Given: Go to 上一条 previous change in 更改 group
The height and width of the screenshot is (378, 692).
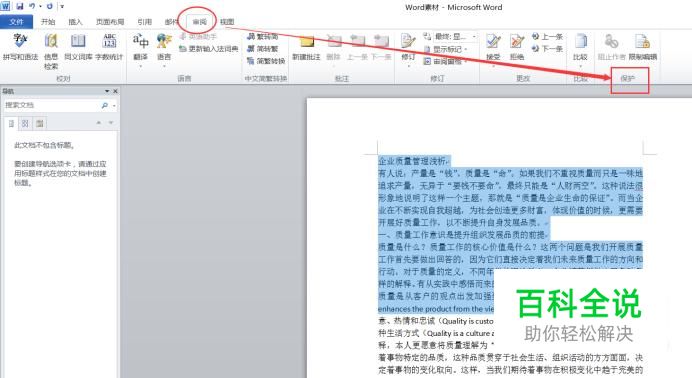Looking at the screenshot, I should (x=547, y=37).
